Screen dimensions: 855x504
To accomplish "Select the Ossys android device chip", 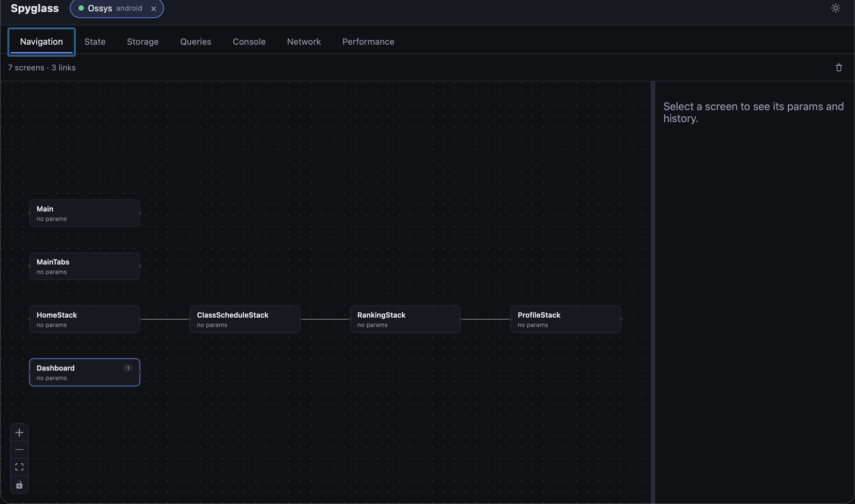I will point(116,9).
